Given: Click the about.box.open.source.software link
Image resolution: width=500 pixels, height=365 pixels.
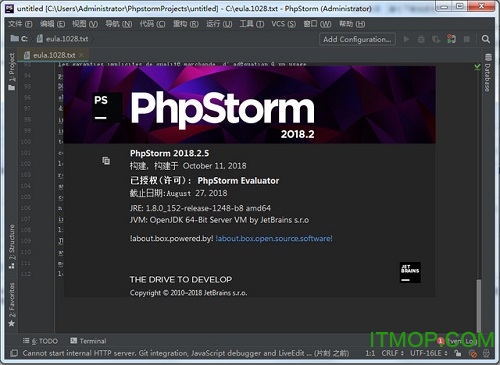Looking at the screenshot, I should [274, 238].
